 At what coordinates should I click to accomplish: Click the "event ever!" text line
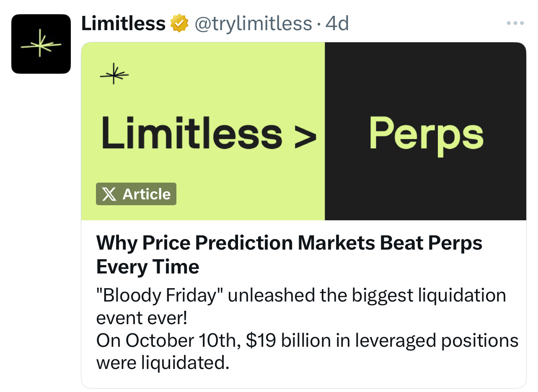click(142, 318)
